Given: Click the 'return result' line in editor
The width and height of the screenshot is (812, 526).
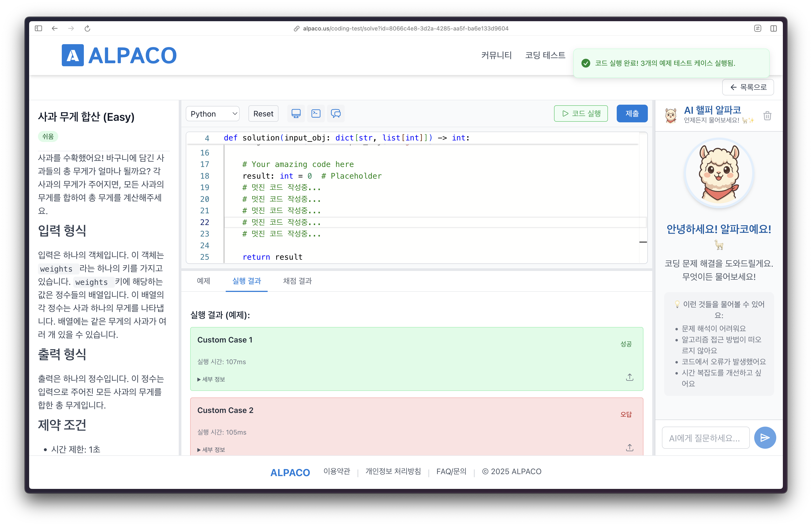Looking at the screenshot, I should [272, 257].
